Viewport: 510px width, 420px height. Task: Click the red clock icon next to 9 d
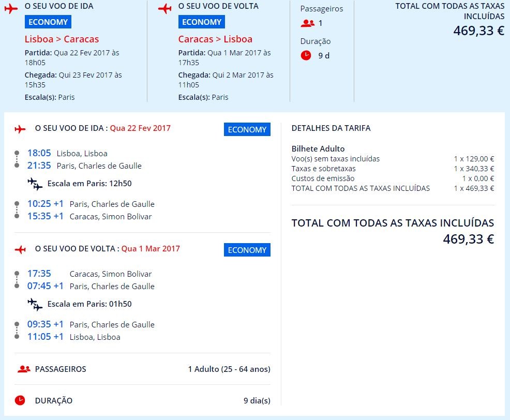(306, 55)
